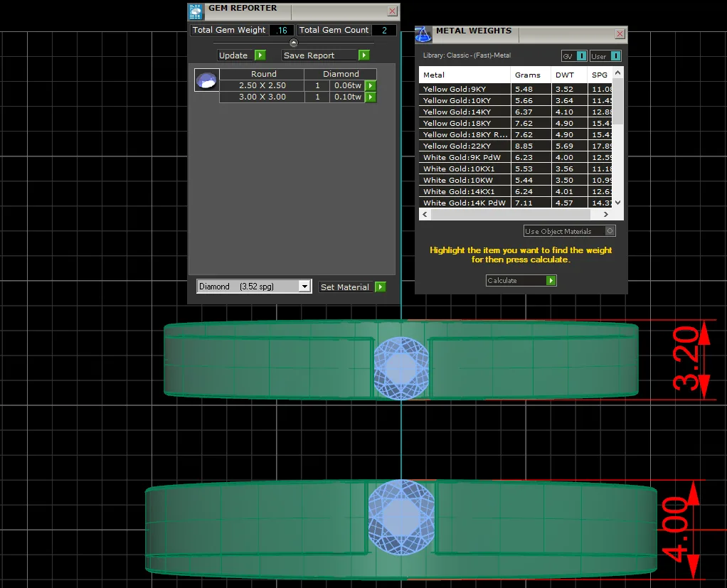The width and height of the screenshot is (727, 588).
Task: Select the Yellow Gold:9KY row
Action: [516, 89]
